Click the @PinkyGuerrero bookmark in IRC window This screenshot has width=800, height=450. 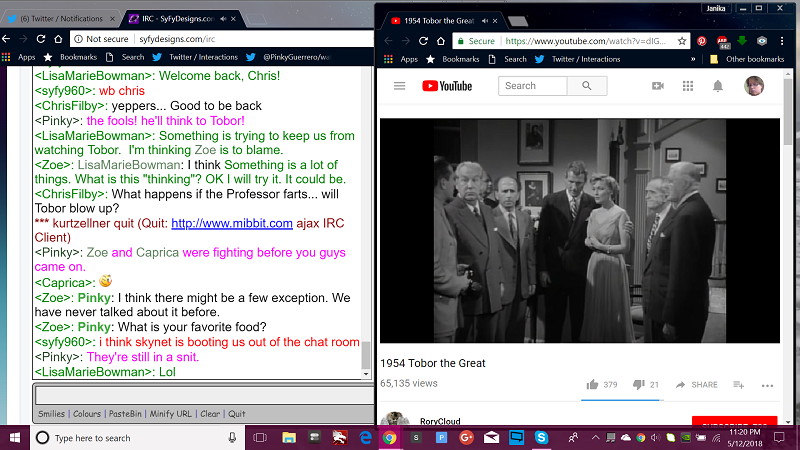[x=288, y=57]
